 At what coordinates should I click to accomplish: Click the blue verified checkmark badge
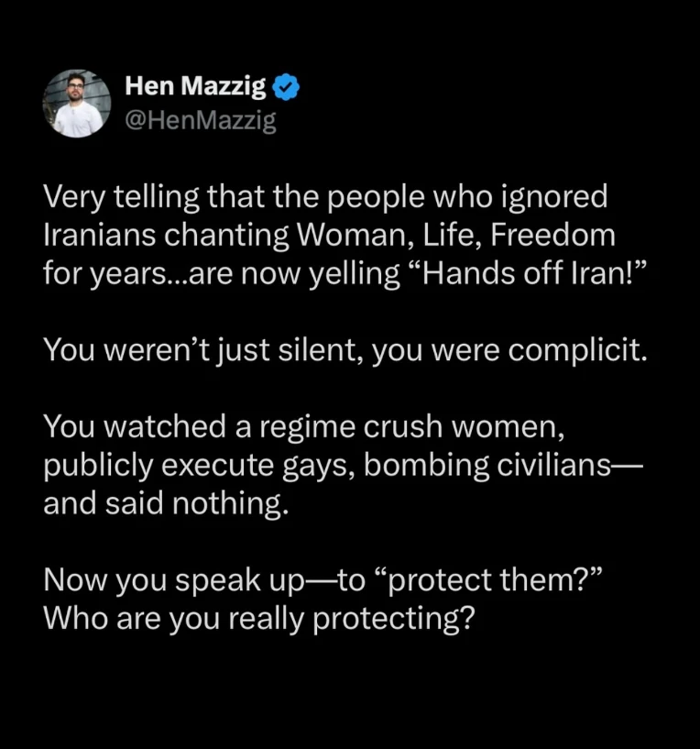(x=286, y=87)
